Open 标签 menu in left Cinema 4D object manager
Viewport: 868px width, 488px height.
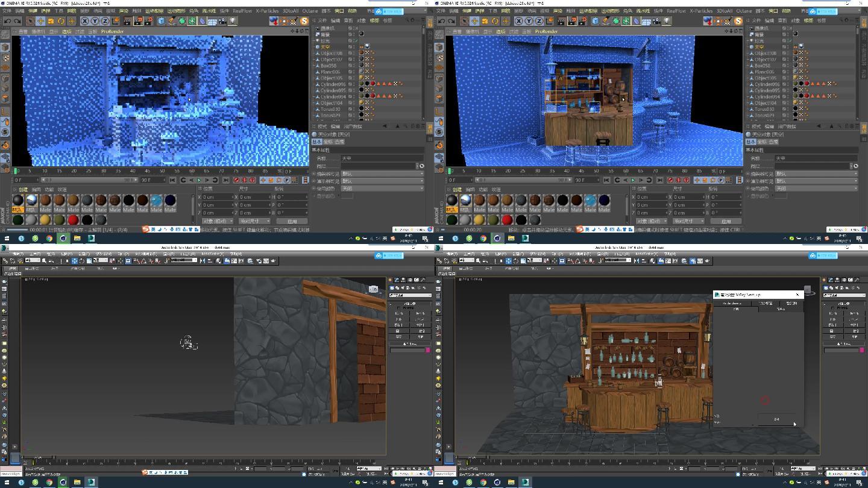coord(374,20)
